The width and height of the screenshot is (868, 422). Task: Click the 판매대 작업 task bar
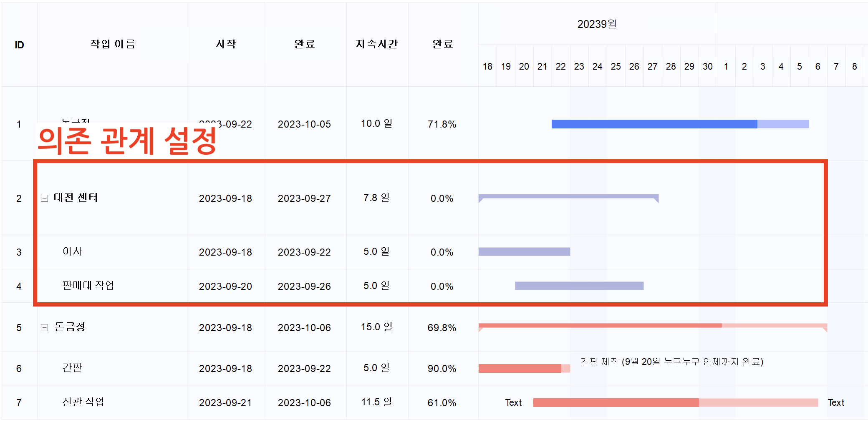pyautogui.click(x=579, y=286)
